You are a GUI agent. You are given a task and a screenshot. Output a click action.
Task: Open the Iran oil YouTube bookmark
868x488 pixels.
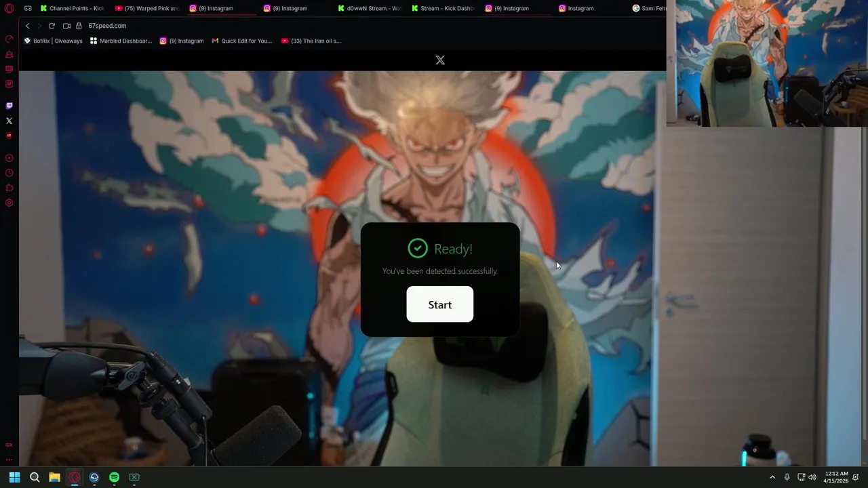click(x=311, y=41)
